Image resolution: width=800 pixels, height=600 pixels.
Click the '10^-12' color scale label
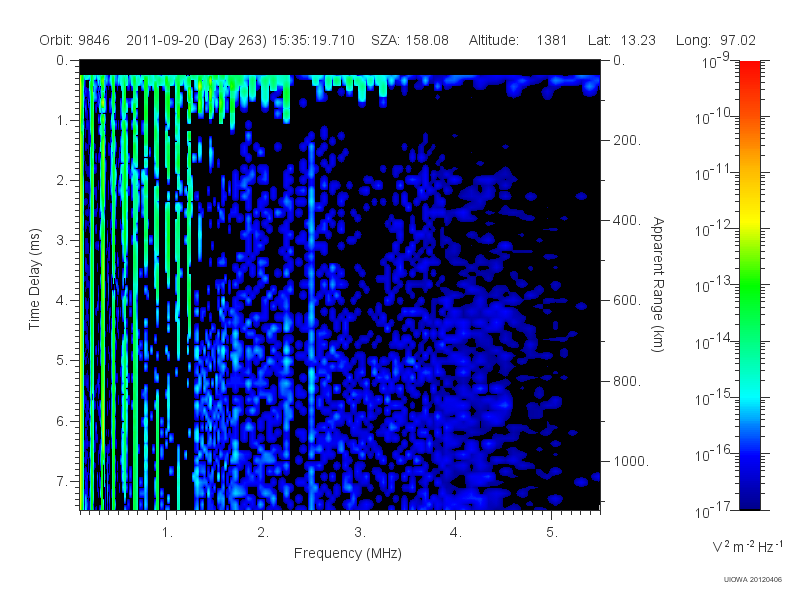pyautogui.click(x=713, y=229)
